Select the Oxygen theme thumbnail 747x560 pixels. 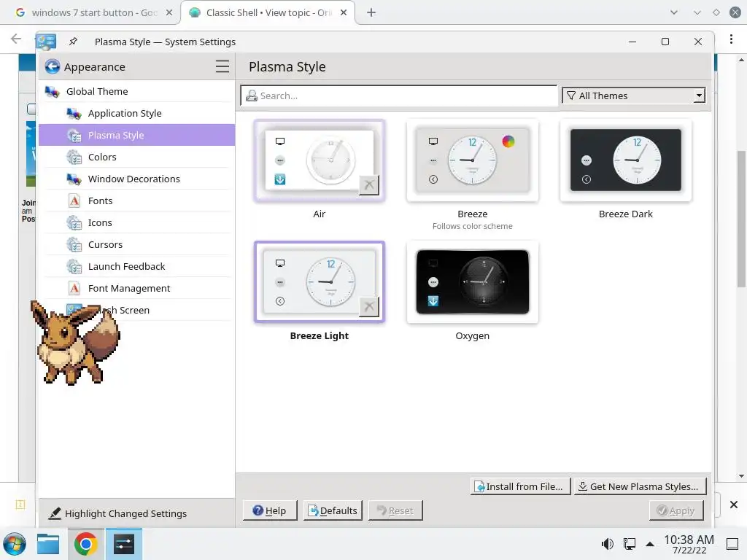click(473, 283)
